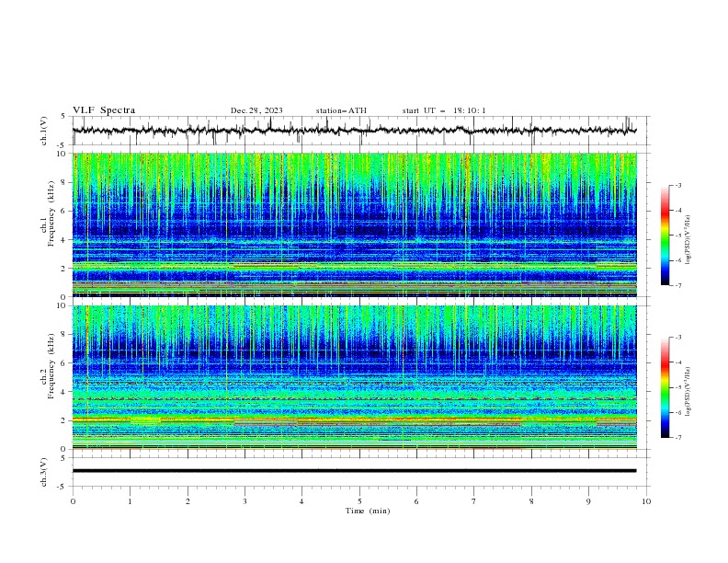Image resolution: width=728 pixels, height=563 pixels.
Task: Click the ch.1 PSD color scale bar
Action: tap(665, 236)
